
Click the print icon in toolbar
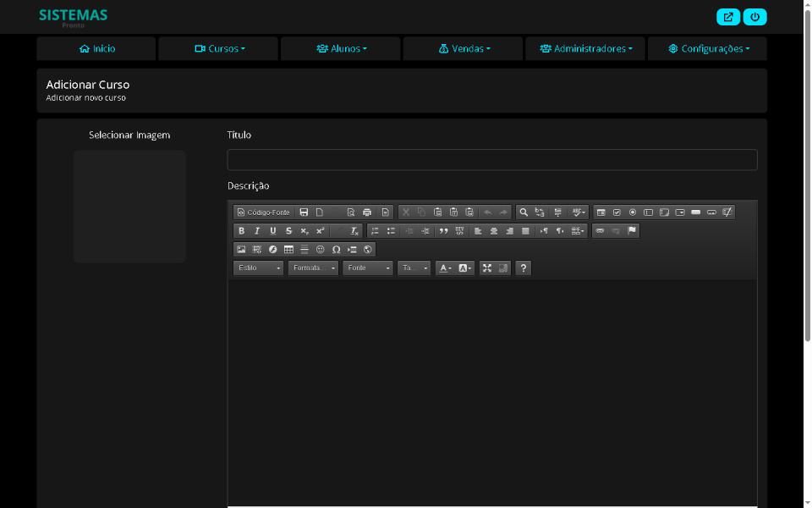367,213
